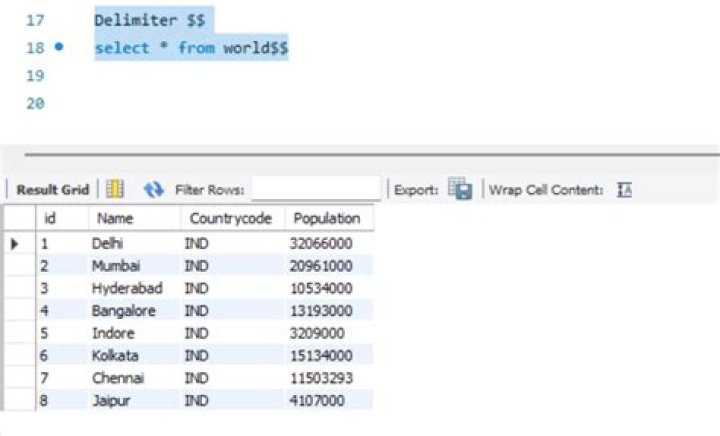Toggle wrap cell content icon
Screen dimensions: 720x436
[625, 189]
